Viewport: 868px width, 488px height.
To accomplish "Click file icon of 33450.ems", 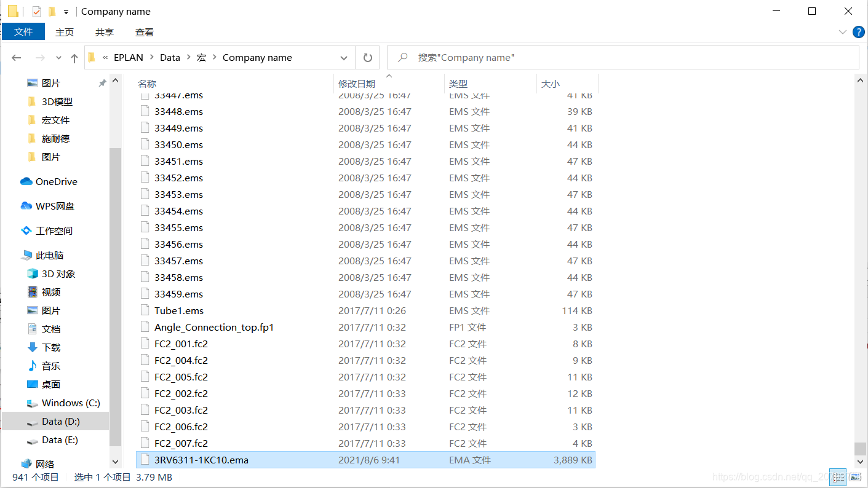I will pos(145,144).
